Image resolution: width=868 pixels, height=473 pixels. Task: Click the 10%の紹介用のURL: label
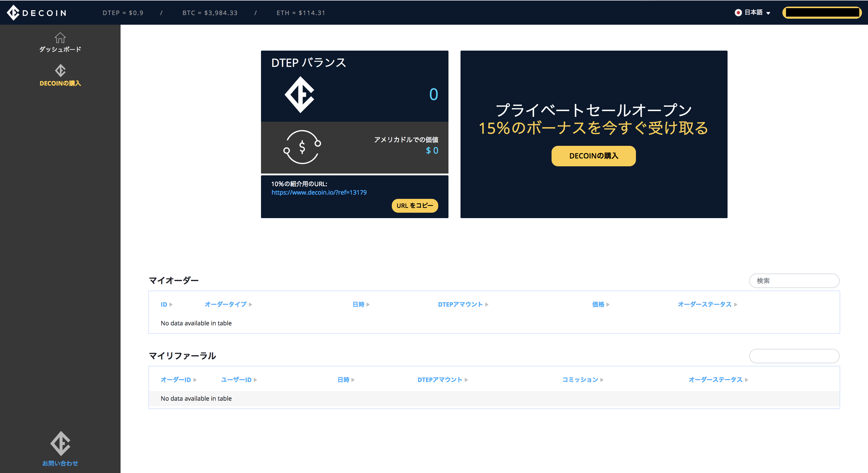pos(299,184)
